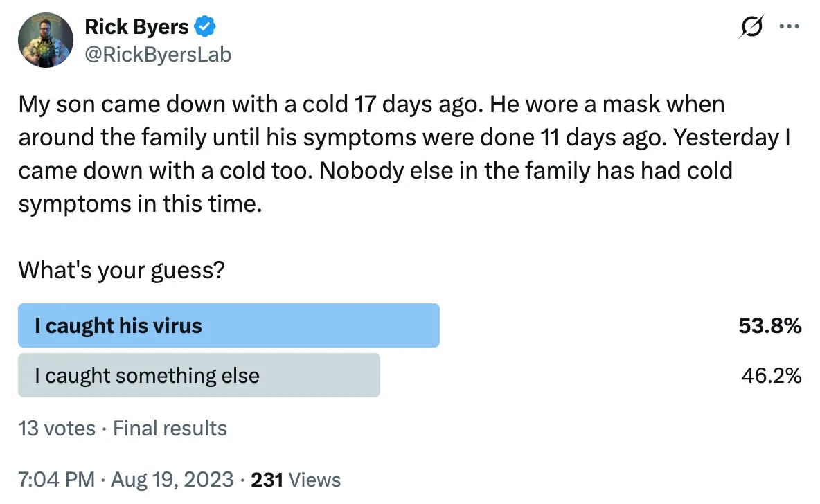Open the more actions dropdown for this post
This screenshot has height=504, width=820.
click(x=790, y=26)
